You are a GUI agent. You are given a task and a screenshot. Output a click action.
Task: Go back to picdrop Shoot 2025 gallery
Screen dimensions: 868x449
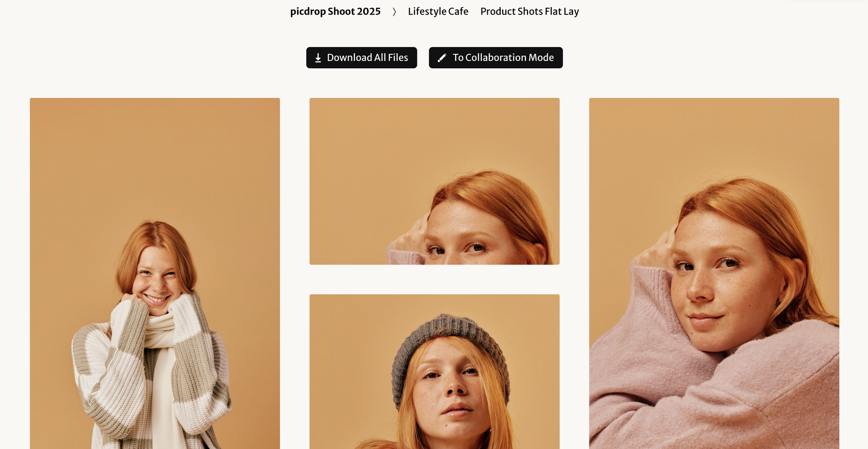click(335, 11)
